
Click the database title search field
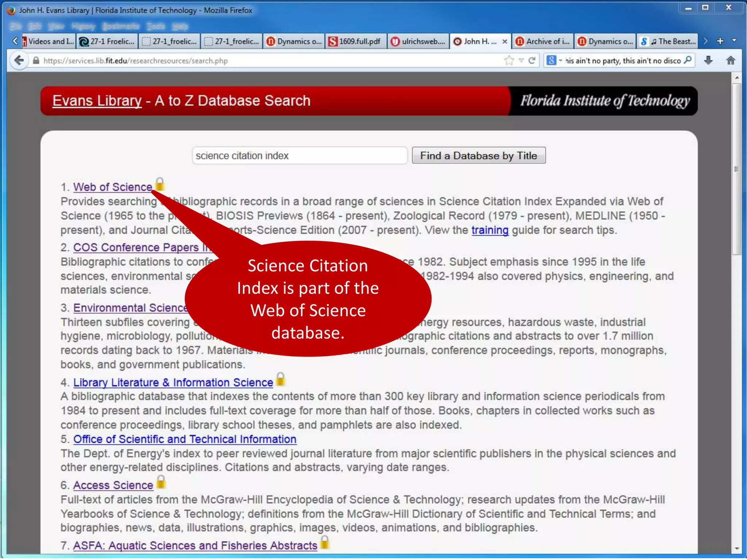point(299,156)
